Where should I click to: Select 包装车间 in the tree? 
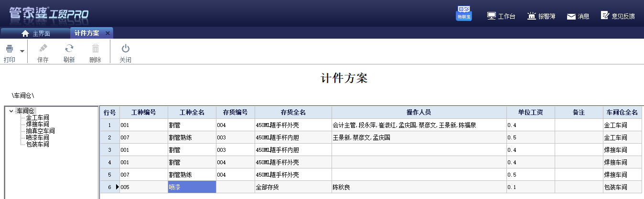(37, 144)
